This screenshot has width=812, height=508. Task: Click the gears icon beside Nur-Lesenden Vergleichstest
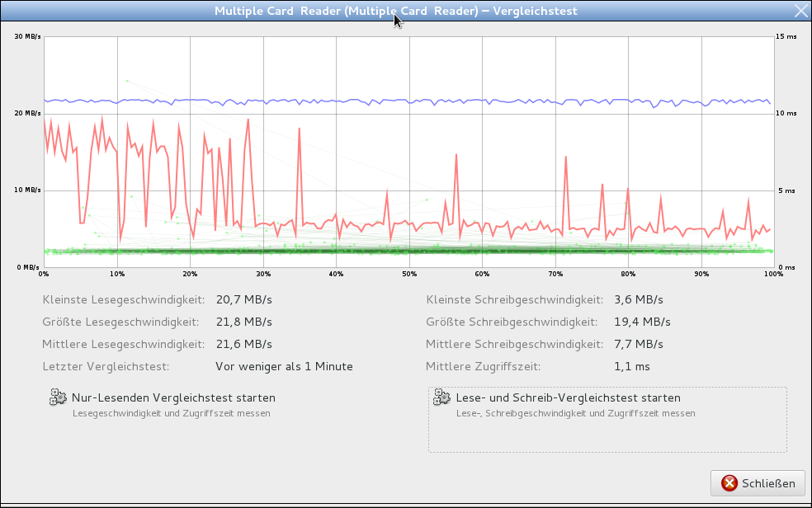[58, 397]
